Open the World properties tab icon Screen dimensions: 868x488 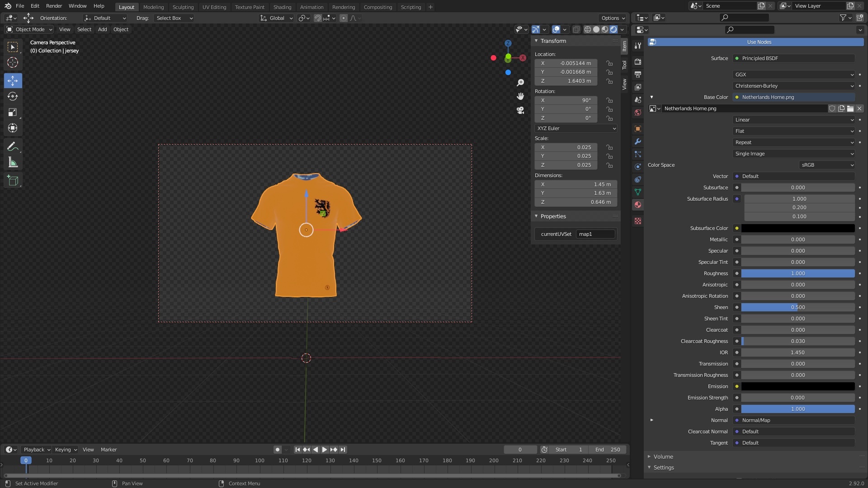coord(638,113)
